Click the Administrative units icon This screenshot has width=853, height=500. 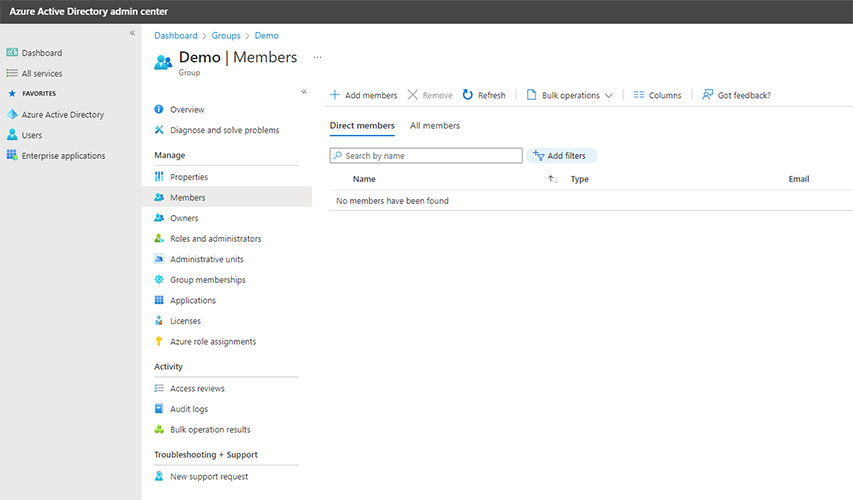click(159, 259)
